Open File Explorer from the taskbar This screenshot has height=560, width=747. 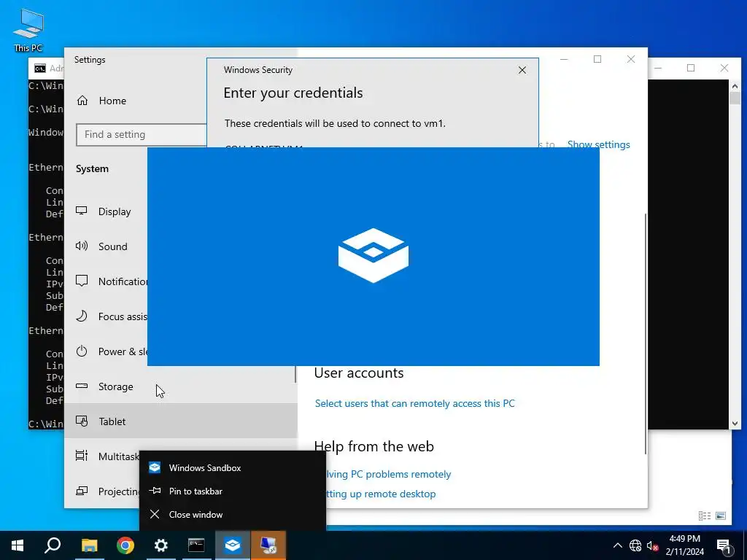[89, 545]
